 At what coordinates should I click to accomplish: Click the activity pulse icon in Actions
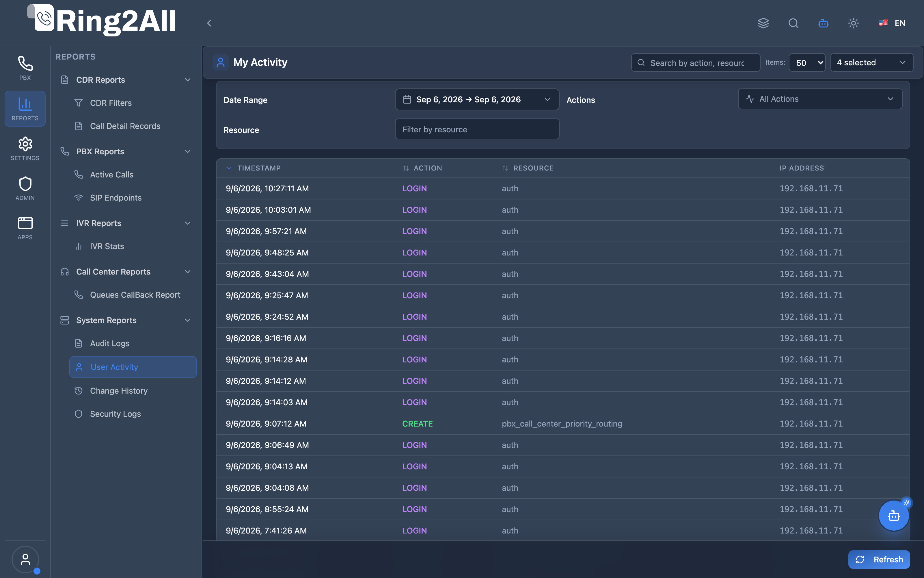point(750,99)
